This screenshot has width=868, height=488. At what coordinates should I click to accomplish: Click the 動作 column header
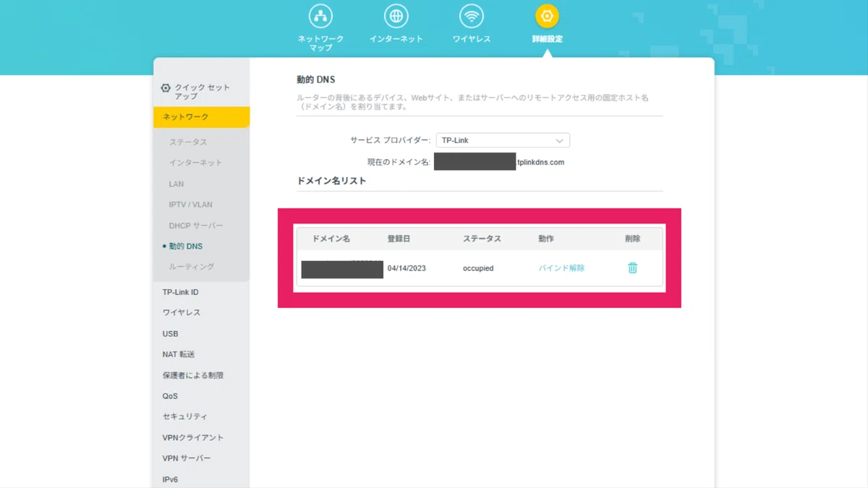546,239
